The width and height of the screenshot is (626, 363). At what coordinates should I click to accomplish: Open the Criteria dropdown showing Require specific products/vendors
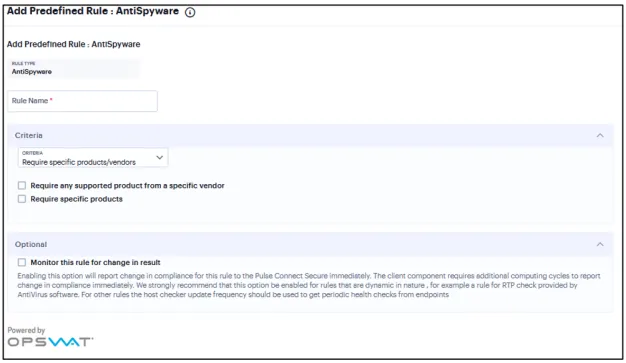click(93, 158)
